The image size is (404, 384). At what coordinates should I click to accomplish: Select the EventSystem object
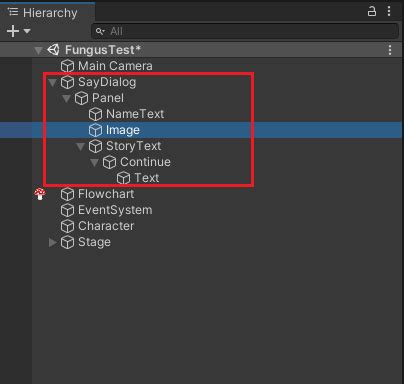coord(115,210)
